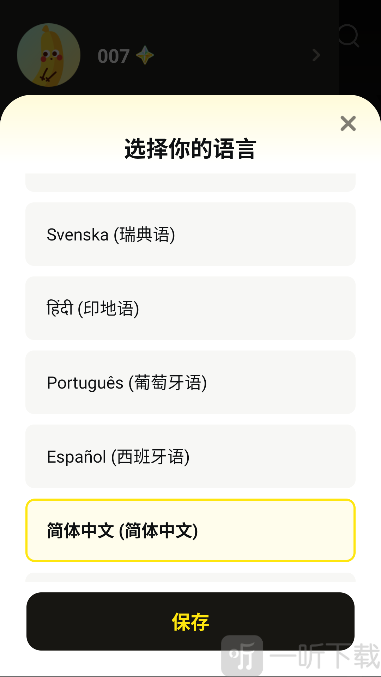Open the banana profile avatar
Image resolution: width=381 pixels, height=677 pixels.
pos(49,55)
